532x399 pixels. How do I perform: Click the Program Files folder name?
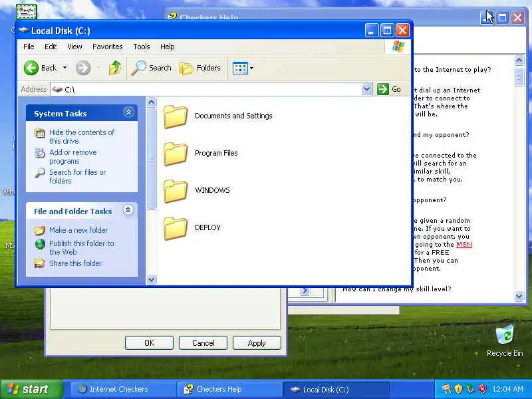pos(216,154)
